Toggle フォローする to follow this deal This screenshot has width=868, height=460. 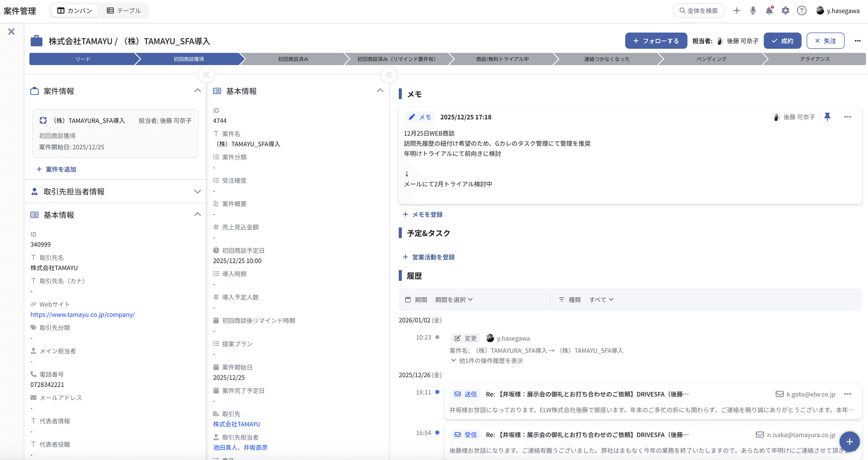click(656, 41)
